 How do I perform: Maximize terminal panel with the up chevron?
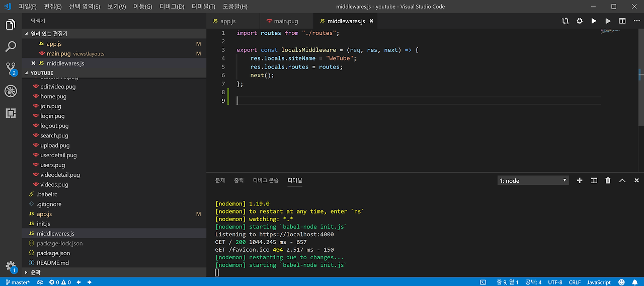(x=622, y=180)
